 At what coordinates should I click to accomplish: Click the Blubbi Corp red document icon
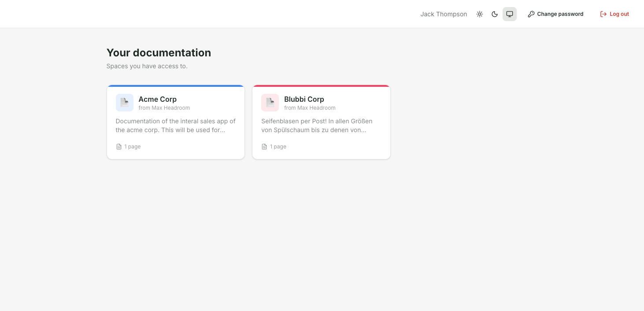click(270, 103)
